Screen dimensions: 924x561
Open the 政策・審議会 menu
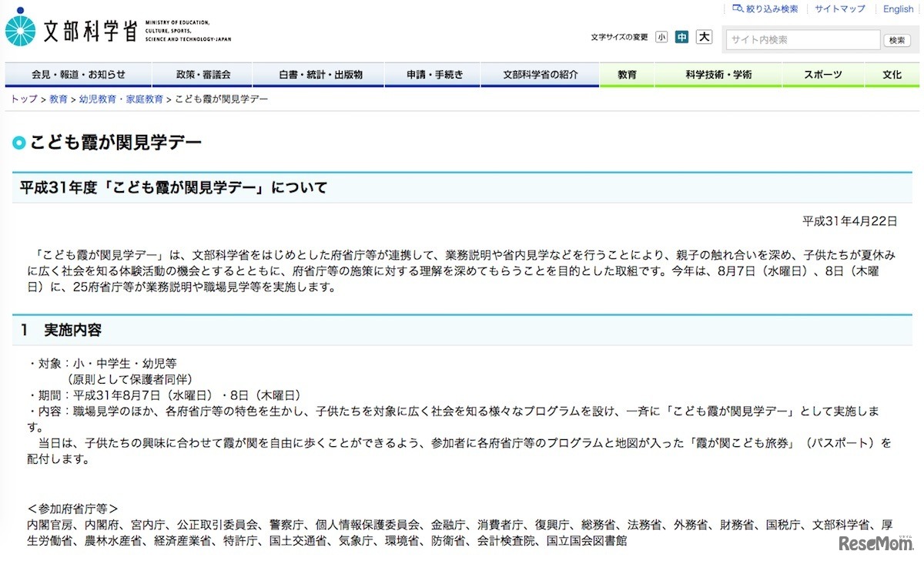[203, 75]
